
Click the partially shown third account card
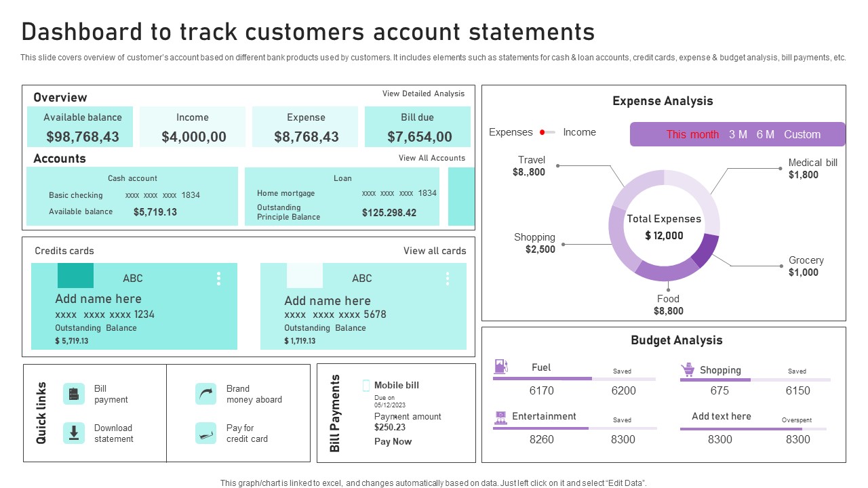(x=461, y=197)
